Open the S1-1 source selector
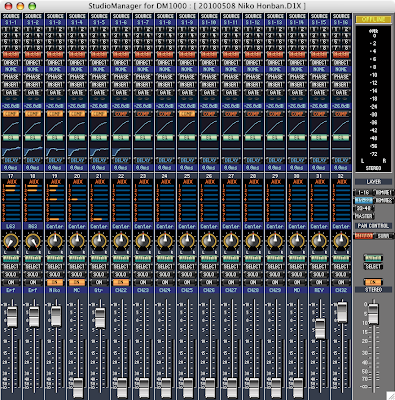395x400 pixels. click(11, 23)
